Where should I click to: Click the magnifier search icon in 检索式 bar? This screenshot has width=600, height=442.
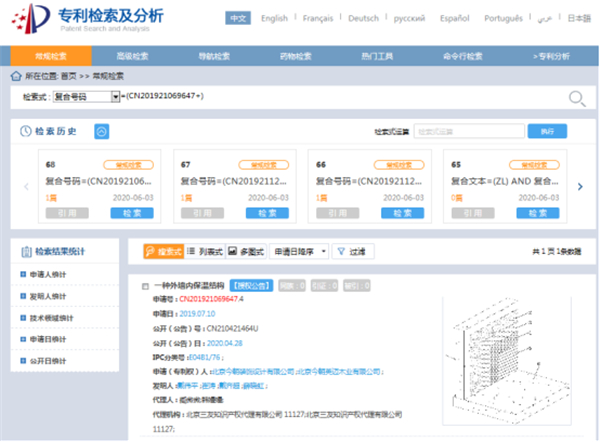pos(577,99)
